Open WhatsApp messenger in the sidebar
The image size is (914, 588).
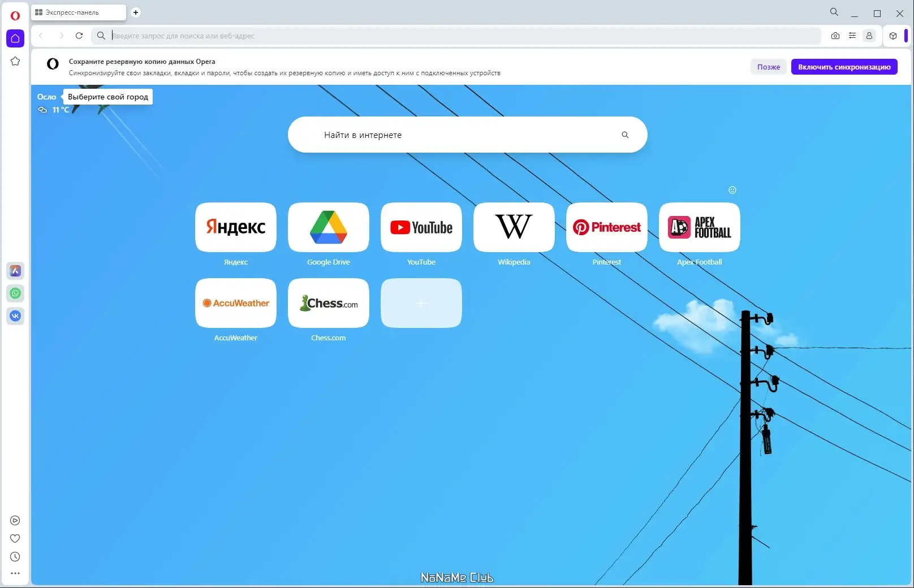pos(15,293)
